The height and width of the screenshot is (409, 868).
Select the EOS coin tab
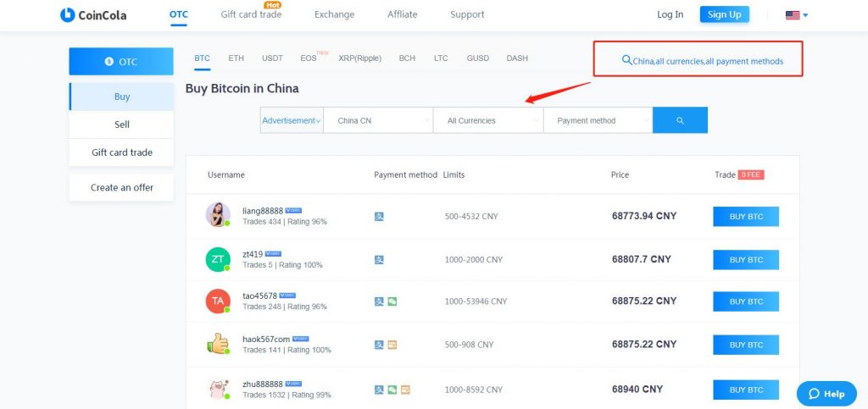point(309,58)
